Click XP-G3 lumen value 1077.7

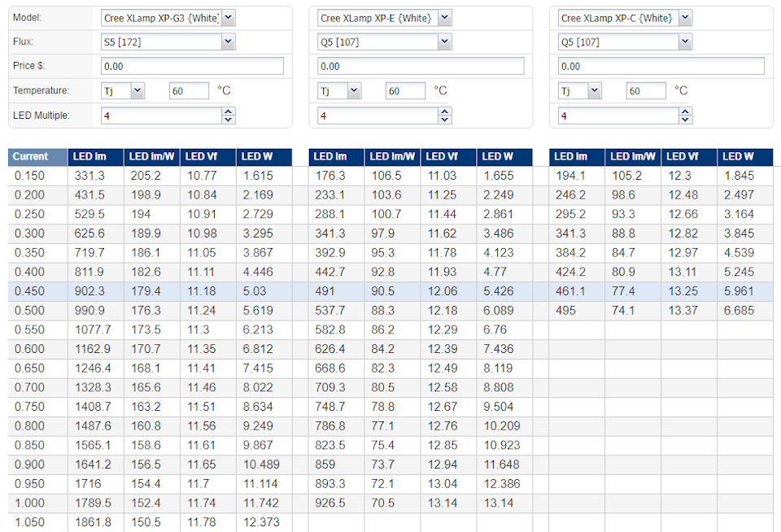point(93,329)
